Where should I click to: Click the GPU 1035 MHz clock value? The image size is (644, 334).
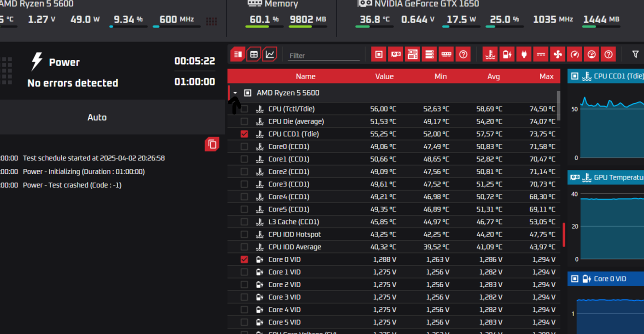pos(553,20)
